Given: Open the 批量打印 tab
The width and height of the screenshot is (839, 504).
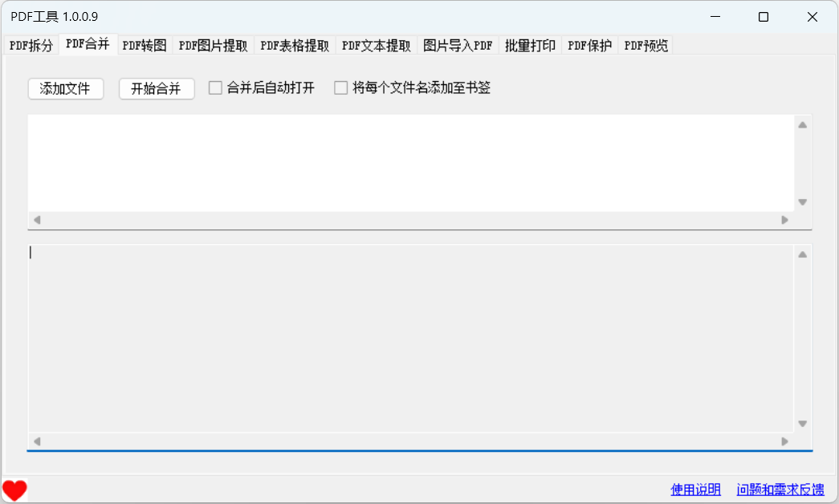Looking at the screenshot, I should point(530,46).
